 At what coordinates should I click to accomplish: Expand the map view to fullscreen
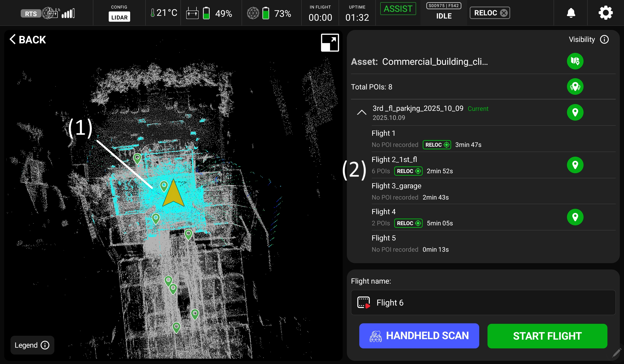[x=330, y=43]
